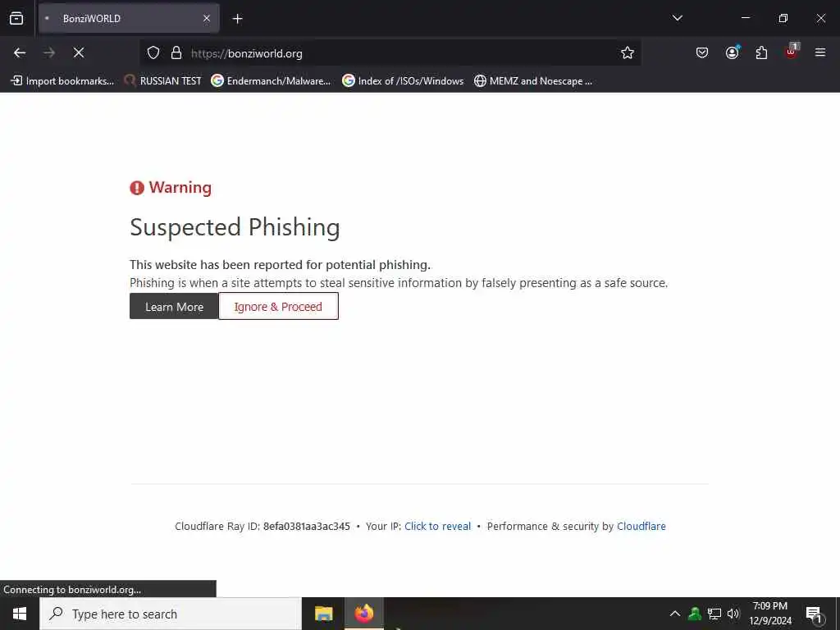The image size is (840, 630).
Task: Show hidden tray icons chevron
Action: [x=675, y=614]
